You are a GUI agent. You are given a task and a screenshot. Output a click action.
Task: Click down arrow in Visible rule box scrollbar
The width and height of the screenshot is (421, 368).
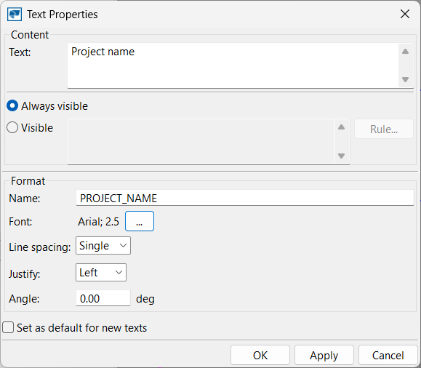point(341,156)
